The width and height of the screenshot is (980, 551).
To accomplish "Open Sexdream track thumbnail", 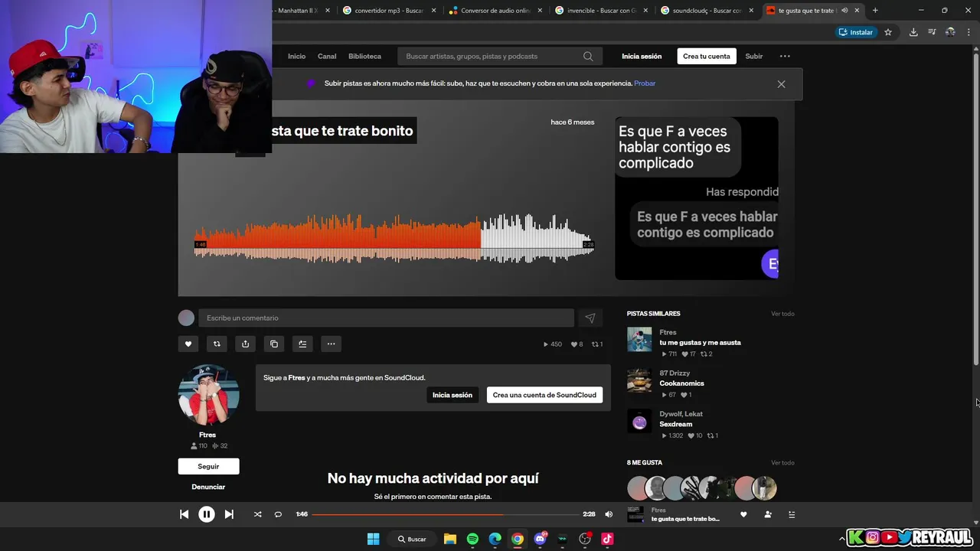I will [x=639, y=421].
